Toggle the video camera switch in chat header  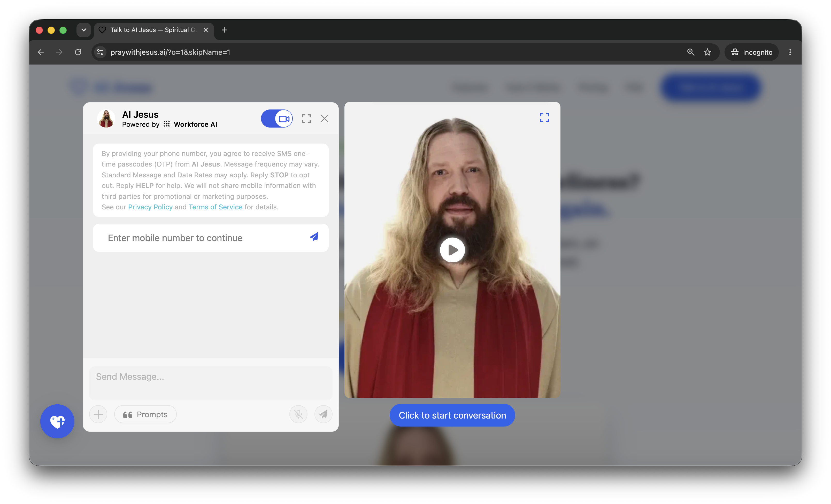click(276, 119)
